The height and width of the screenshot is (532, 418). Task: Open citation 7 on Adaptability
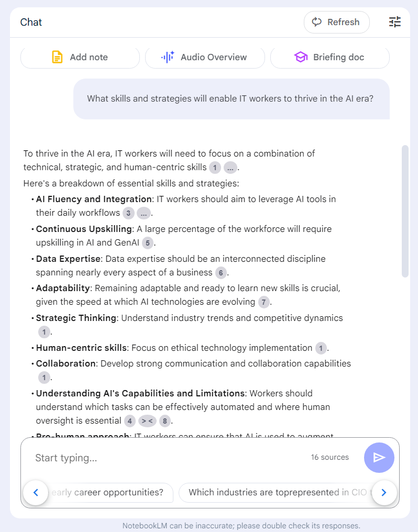click(263, 302)
